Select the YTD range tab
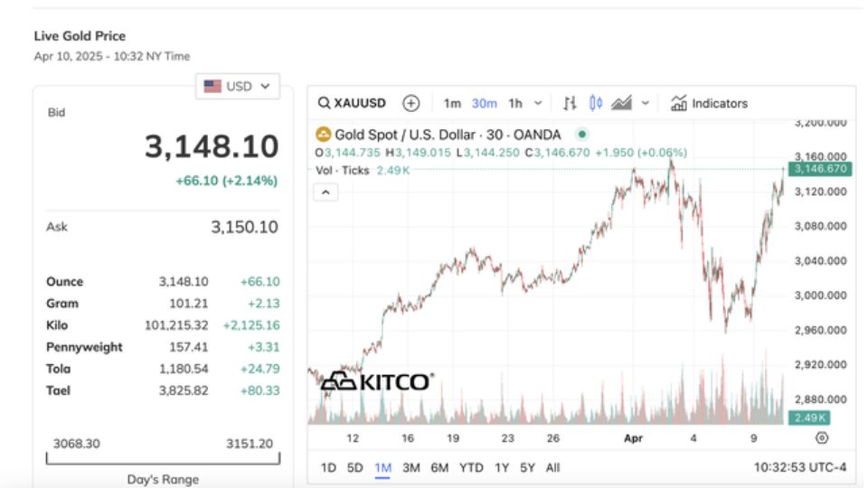Image resolution: width=868 pixels, height=488 pixels. pyautogui.click(x=471, y=468)
